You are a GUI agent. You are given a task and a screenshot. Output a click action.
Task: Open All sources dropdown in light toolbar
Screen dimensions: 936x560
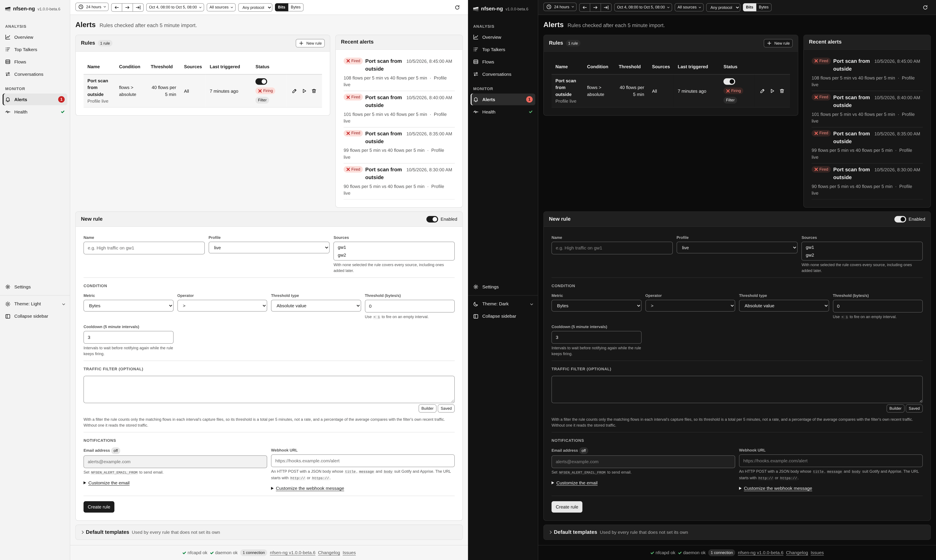(x=221, y=7)
